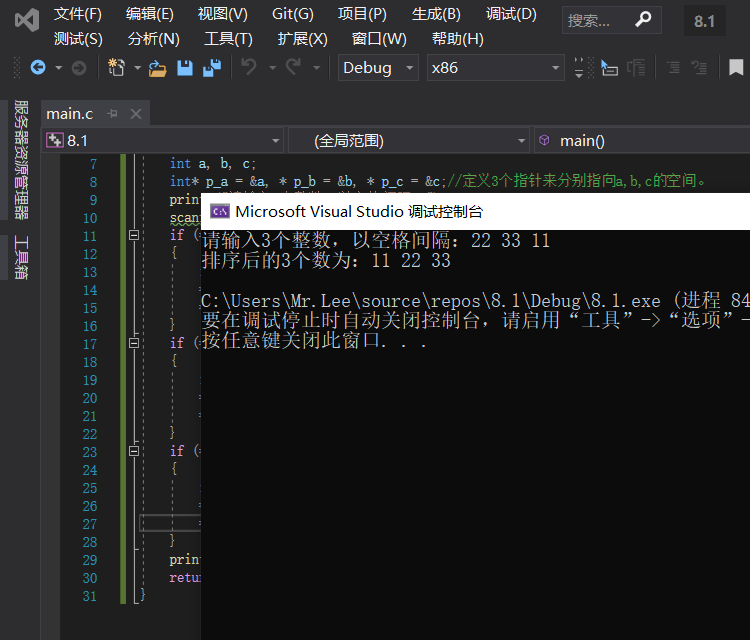The height and width of the screenshot is (640, 750).
Task: Click the redo arrow icon
Action: coord(294,67)
